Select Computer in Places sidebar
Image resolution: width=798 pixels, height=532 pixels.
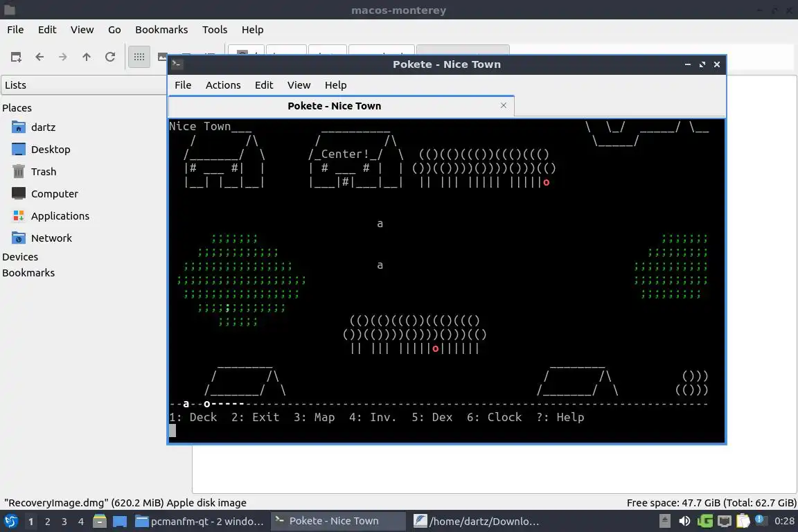pyautogui.click(x=45, y=193)
